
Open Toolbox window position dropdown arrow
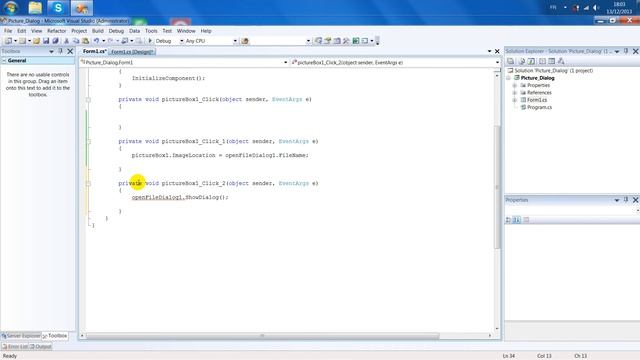(51, 51)
